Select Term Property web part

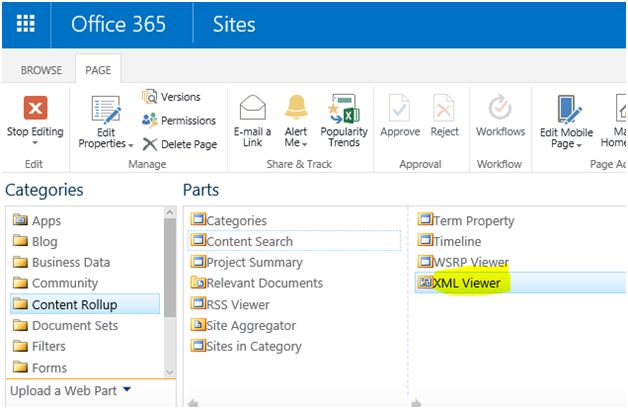(466, 220)
